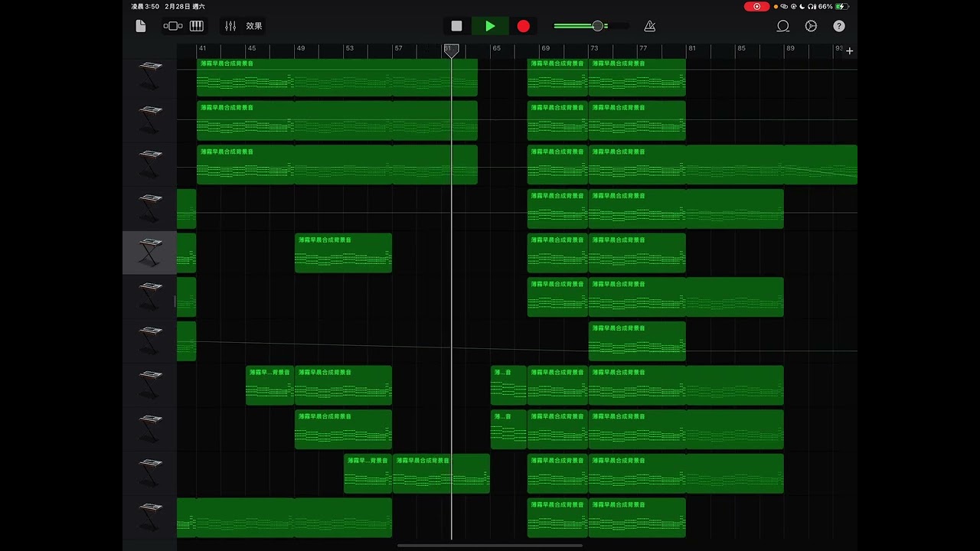This screenshot has height=551, width=980.
Task: Open the keyboard instrument view
Action: tap(197, 26)
